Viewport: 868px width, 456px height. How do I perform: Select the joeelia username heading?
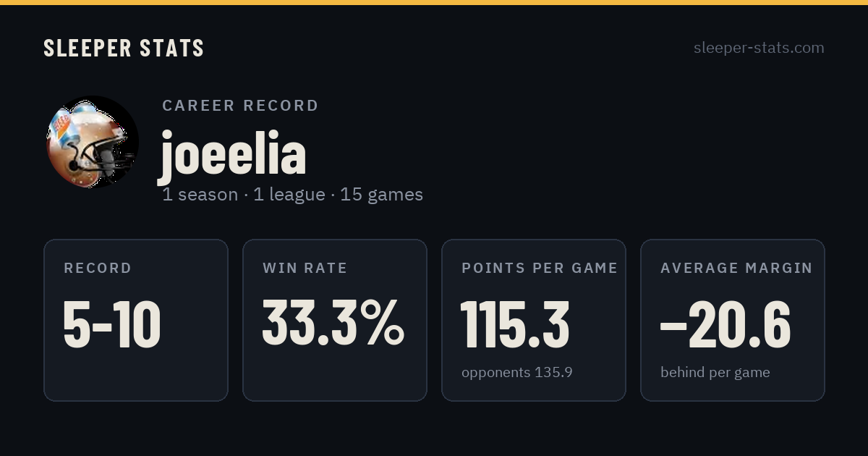point(232,154)
